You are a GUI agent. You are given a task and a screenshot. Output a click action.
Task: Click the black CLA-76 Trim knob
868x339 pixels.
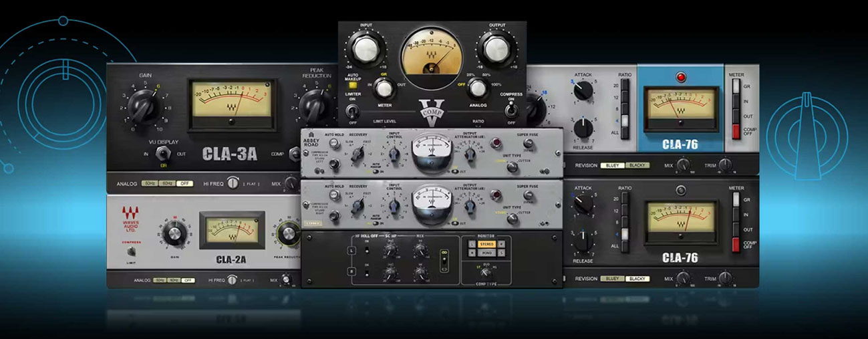(x=725, y=277)
